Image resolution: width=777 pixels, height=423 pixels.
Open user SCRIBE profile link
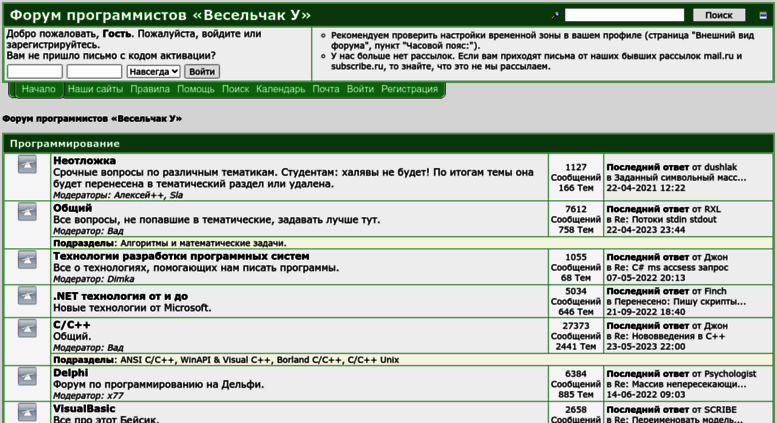click(721, 410)
